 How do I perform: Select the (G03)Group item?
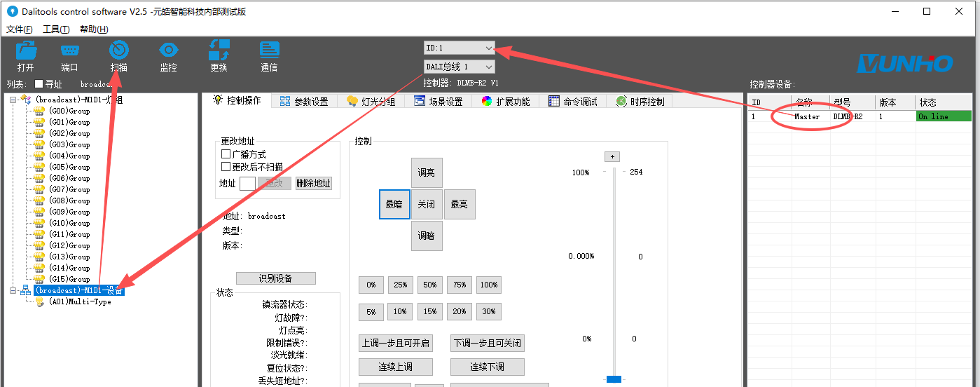pyautogui.click(x=69, y=144)
